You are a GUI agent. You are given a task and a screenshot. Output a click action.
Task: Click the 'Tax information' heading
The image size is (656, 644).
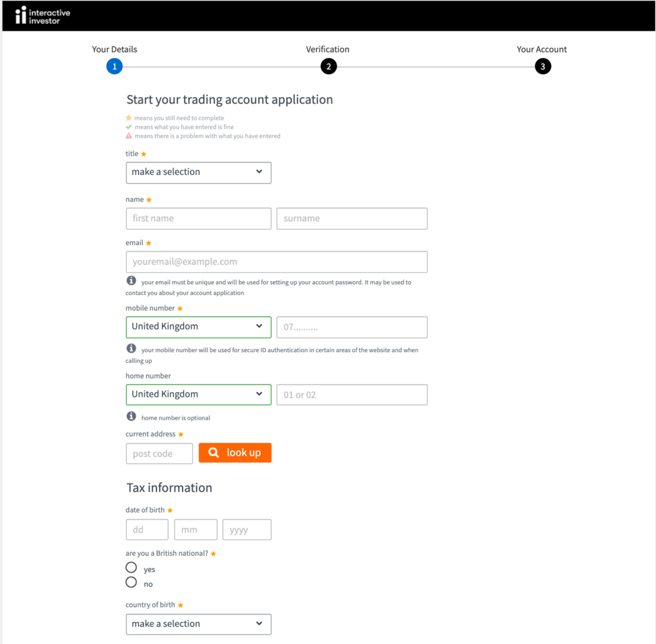click(x=169, y=488)
